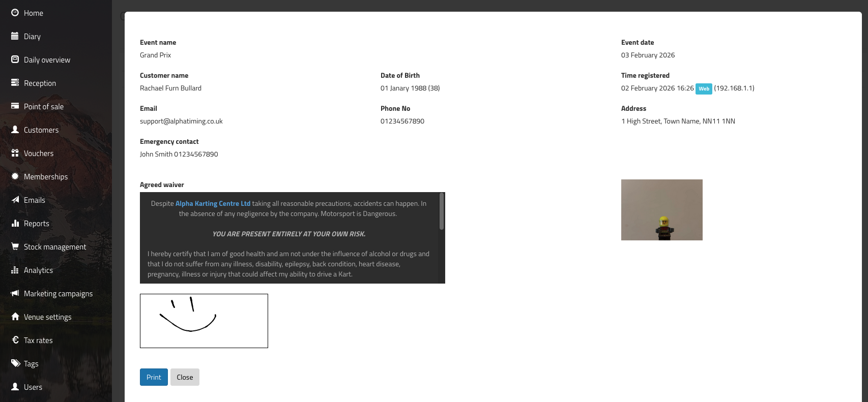Click the Memberships badge icon
Screen dimensions: 868x402
(x=15, y=176)
